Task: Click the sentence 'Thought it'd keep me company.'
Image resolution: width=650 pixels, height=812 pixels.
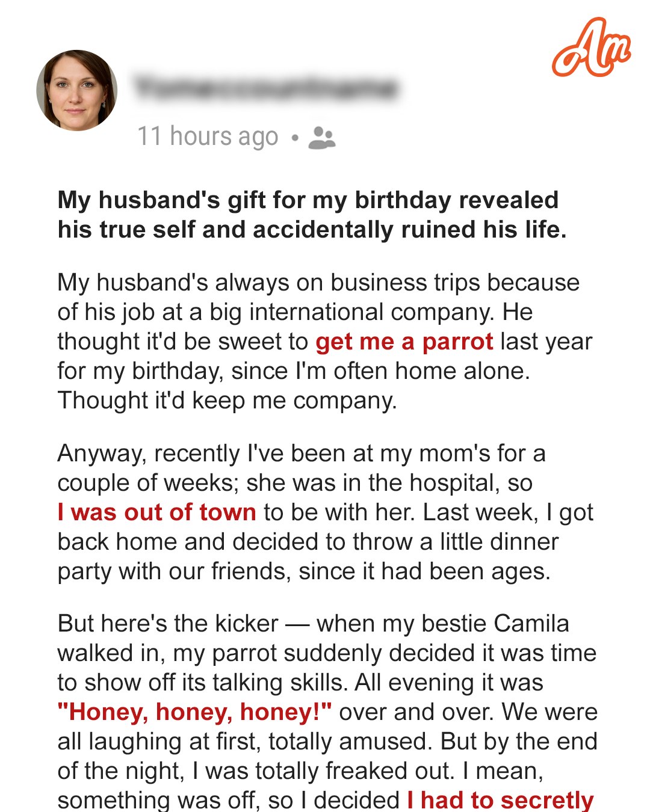Action: tap(227, 401)
